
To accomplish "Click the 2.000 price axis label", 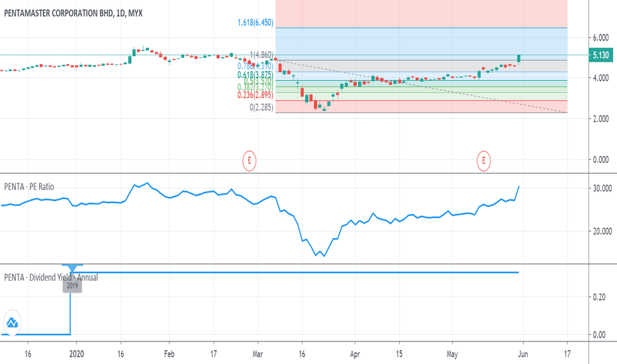I will 601,119.
